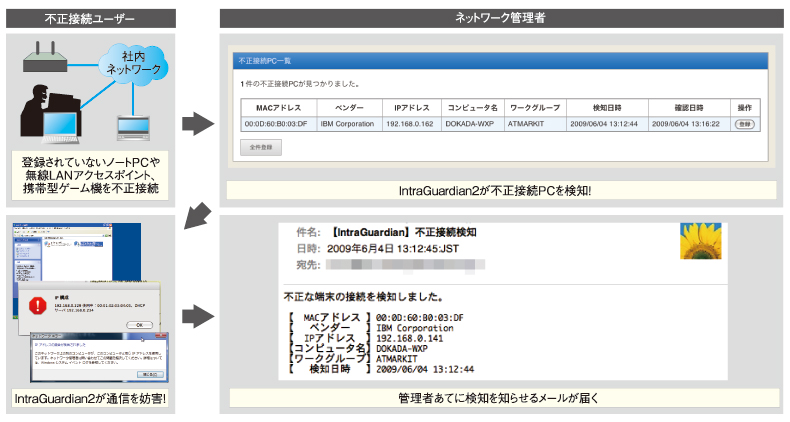Select the IBM Corporation table cell
The height and width of the screenshot is (422, 790).
pos(349,124)
